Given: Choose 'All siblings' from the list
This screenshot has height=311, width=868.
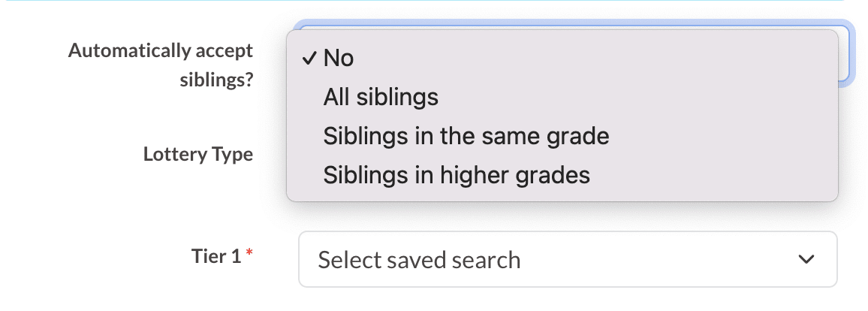Looking at the screenshot, I should click(x=381, y=97).
